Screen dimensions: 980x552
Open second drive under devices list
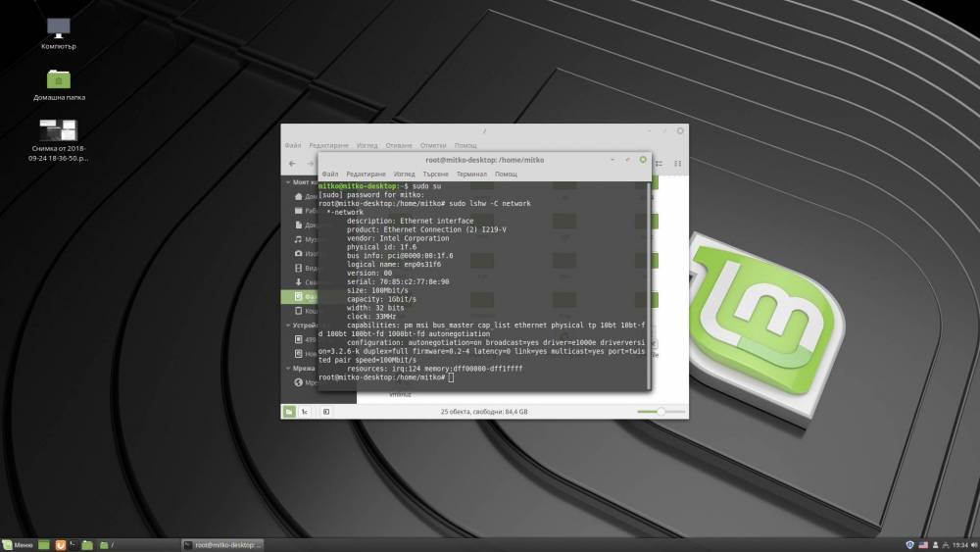tap(305, 354)
